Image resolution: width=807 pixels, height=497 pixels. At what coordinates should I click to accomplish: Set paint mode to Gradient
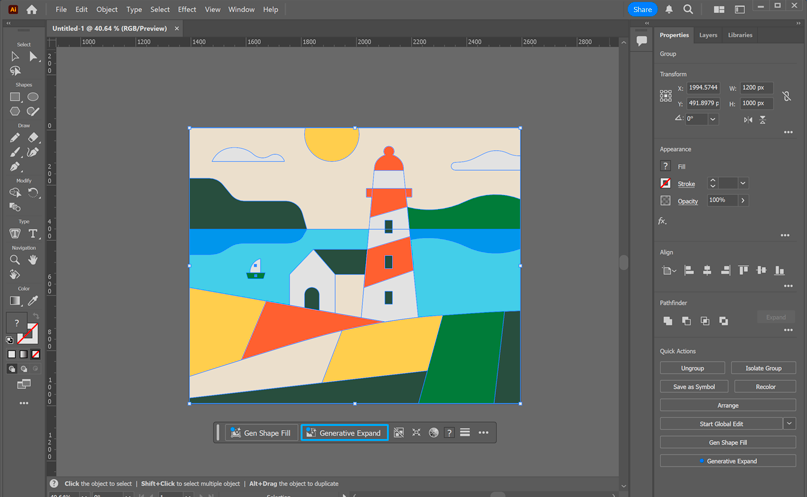point(23,354)
